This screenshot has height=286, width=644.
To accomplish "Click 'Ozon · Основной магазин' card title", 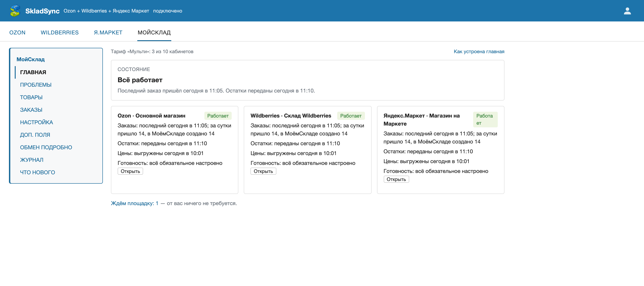I will coord(151,116).
